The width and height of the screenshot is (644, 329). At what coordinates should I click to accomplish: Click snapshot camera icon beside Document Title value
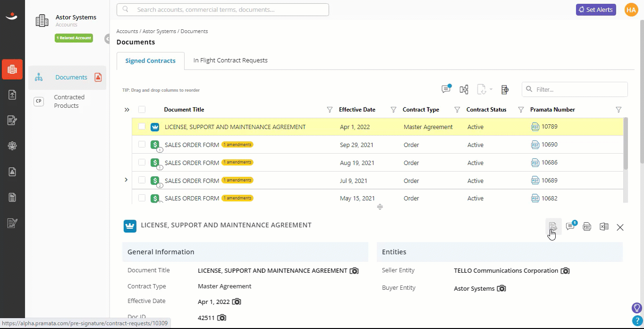pyautogui.click(x=354, y=271)
